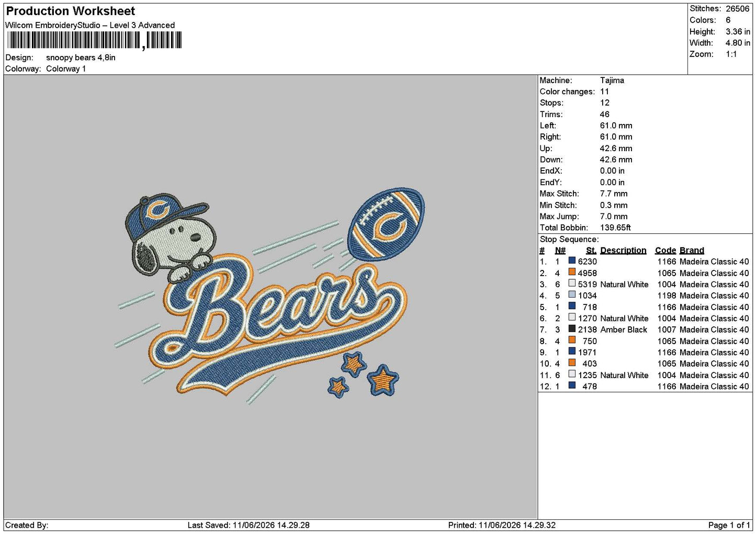756x534 pixels.
Task: Click the Snoopy Bears embroidery design preview
Action: 270,297
